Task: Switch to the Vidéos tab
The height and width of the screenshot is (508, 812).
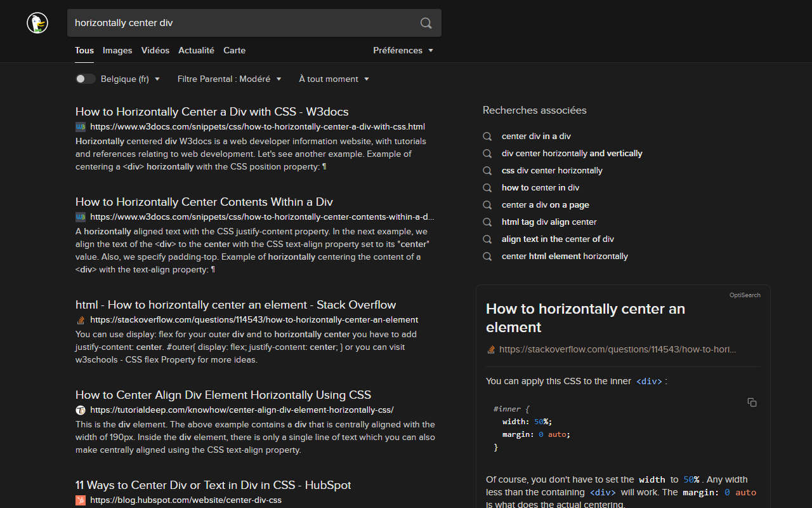Action: tap(155, 51)
